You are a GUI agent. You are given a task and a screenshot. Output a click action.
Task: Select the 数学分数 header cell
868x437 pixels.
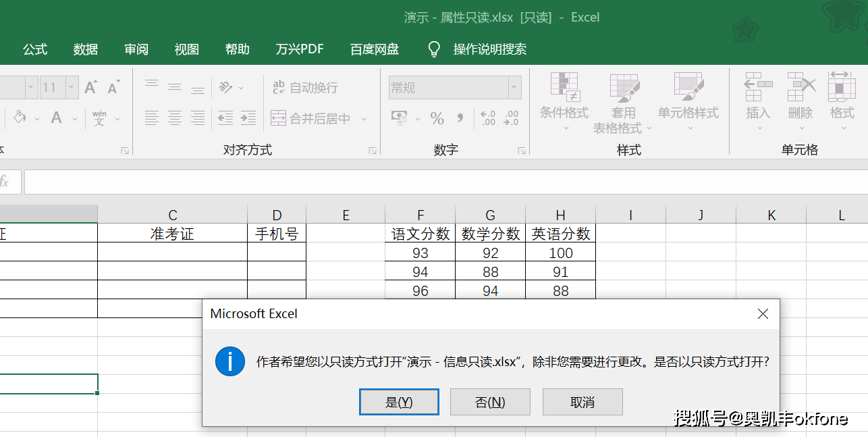(x=491, y=234)
